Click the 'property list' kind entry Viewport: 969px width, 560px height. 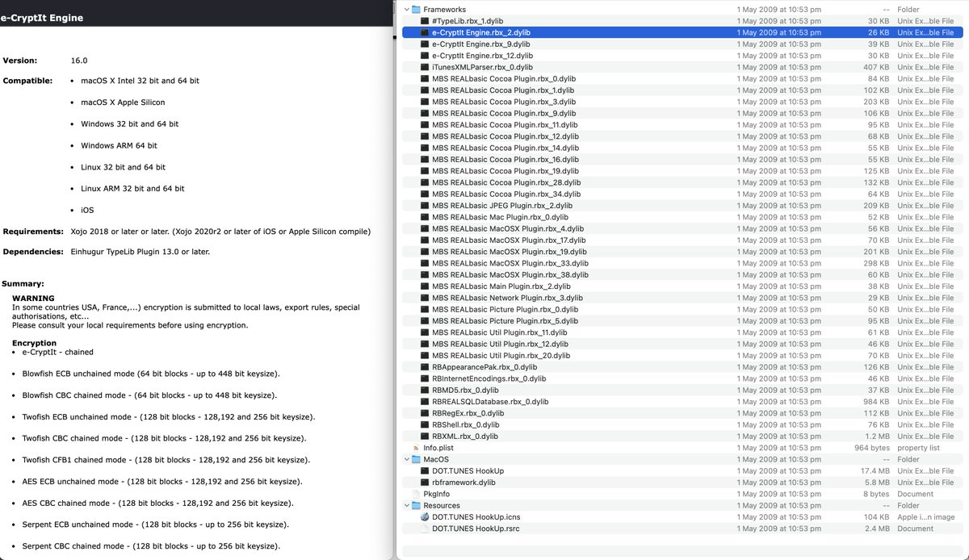click(918, 448)
